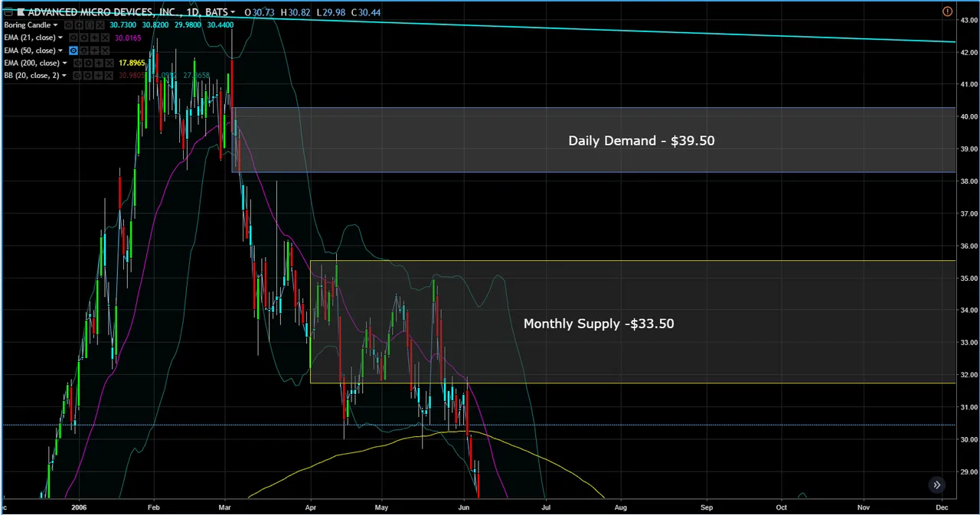
Task: Remove EMA (21, close) with its X icon
Action: click(x=105, y=37)
